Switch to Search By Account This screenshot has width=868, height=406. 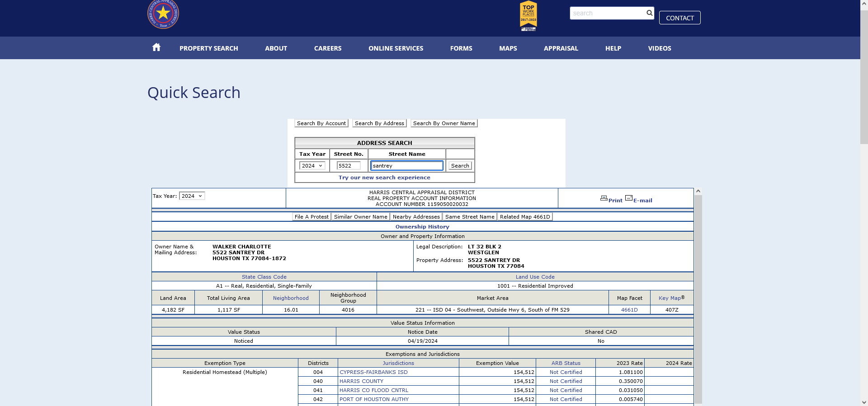click(x=321, y=123)
